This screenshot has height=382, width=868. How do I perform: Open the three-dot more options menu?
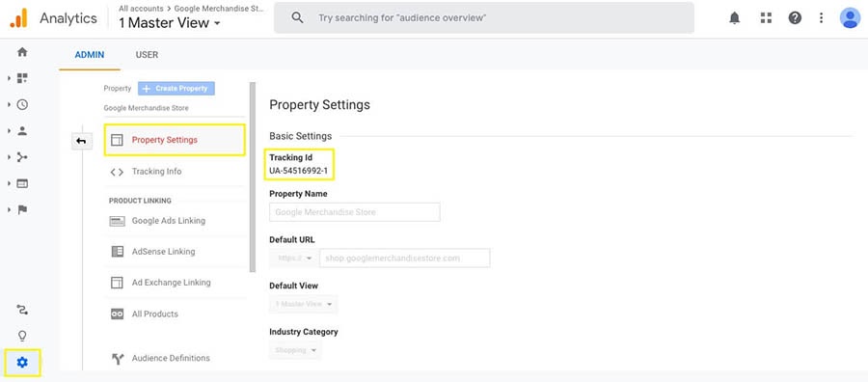tap(822, 18)
